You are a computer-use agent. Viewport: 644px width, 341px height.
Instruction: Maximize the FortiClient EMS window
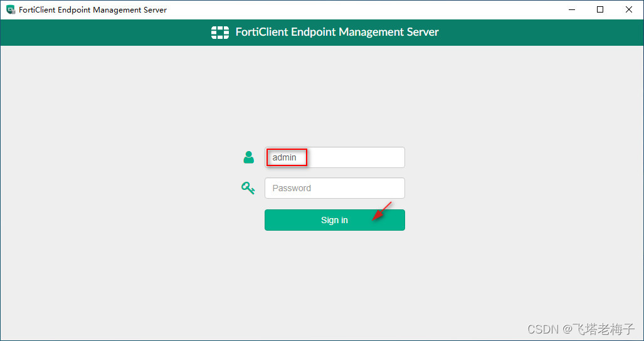click(600, 9)
